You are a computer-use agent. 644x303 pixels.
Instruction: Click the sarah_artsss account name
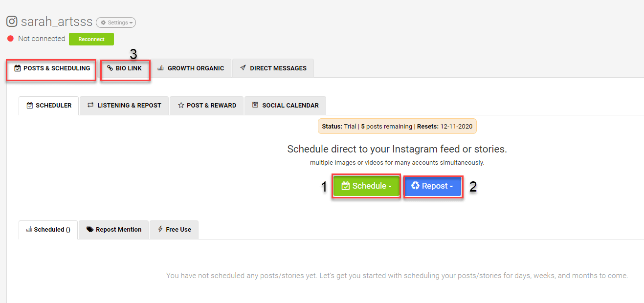pyautogui.click(x=57, y=22)
